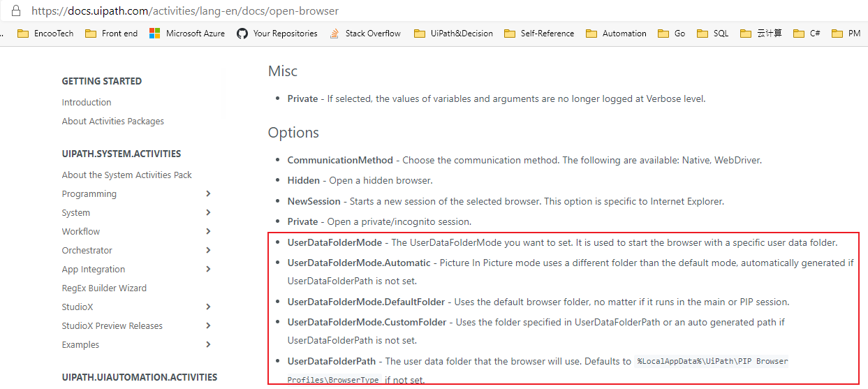Image resolution: width=868 pixels, height=389 pixels.
Task: Click the UserDataFolderMode.DefaultFolder option name
Action: pos(366,302)
